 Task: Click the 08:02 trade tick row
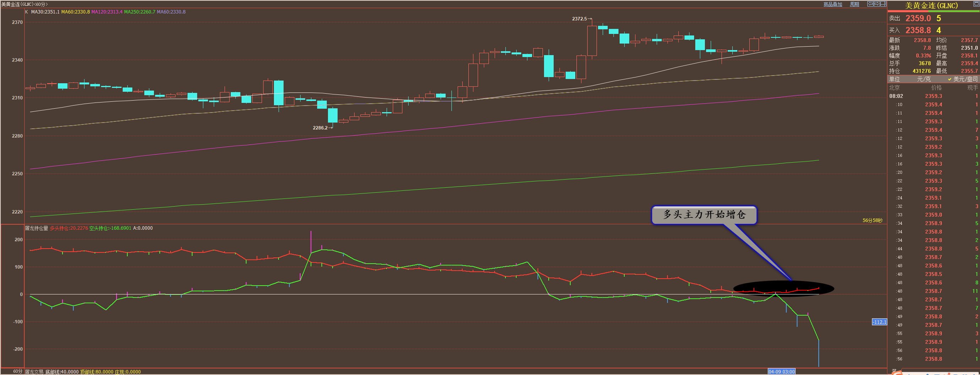pyautogui.click(x=933, y=96)
